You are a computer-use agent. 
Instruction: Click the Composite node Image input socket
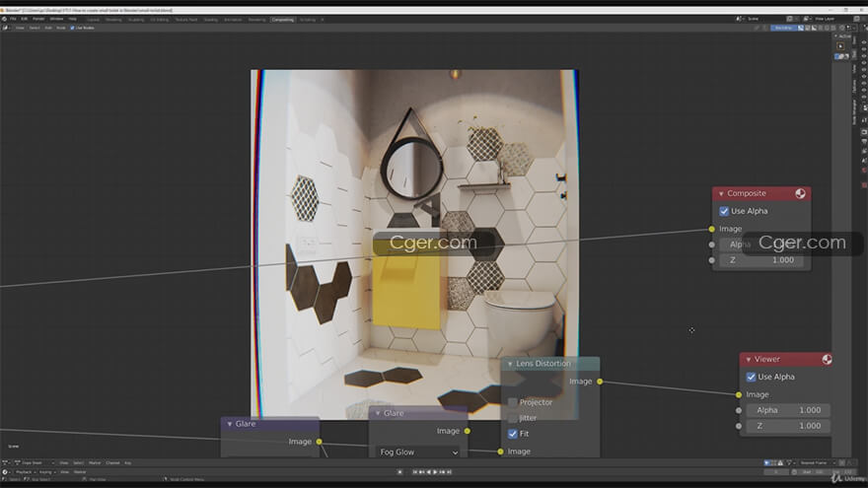[x=712, y=229]
